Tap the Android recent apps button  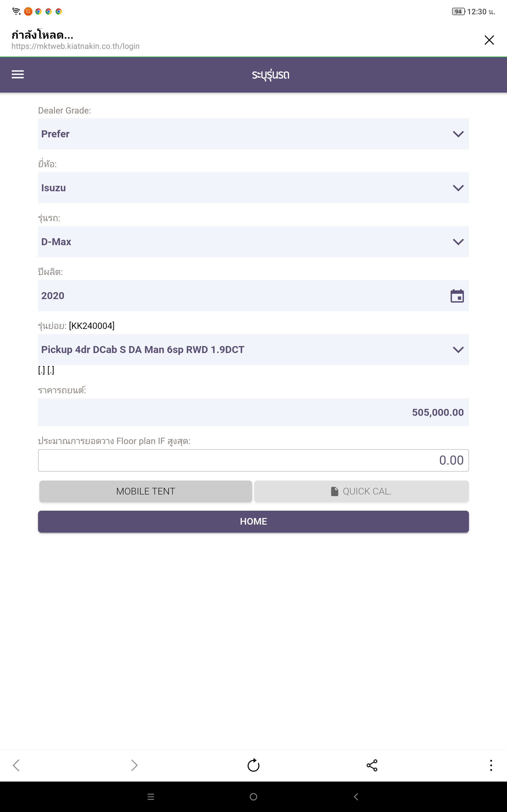click(151, 796)
